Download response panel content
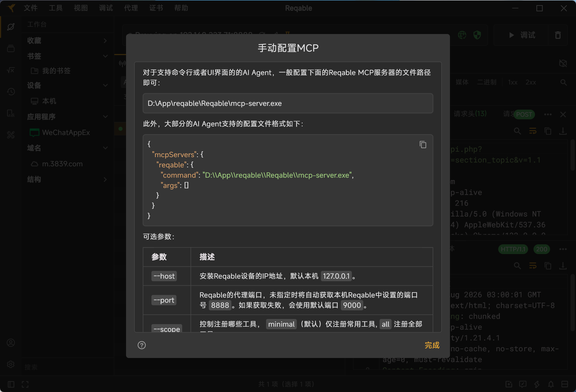 (x=563, y=266)
